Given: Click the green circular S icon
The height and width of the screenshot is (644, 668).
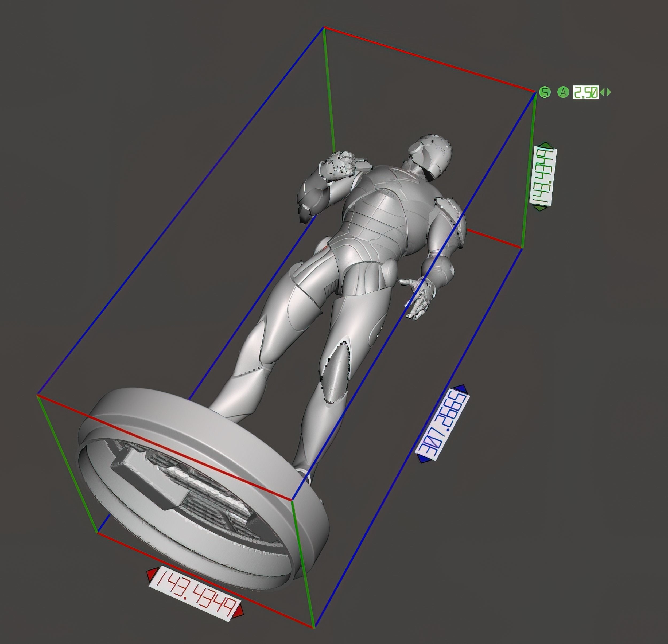Looking at the screenshot, I should click(x=545, y=92).
